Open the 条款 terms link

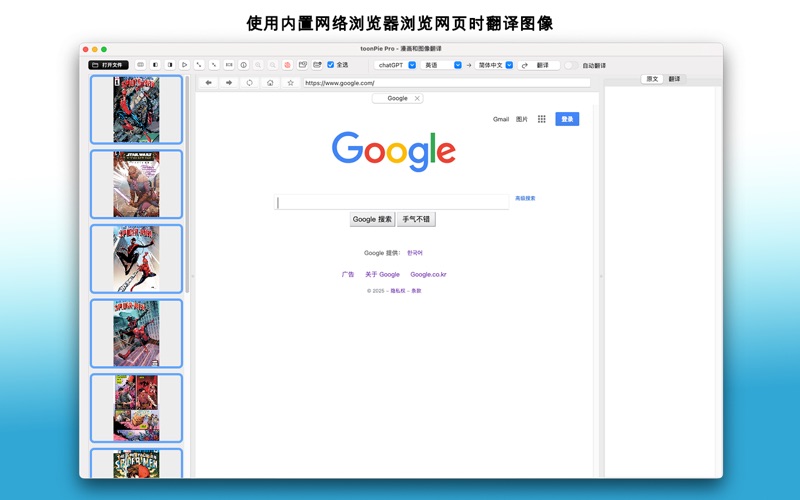click(x=416, y=291)
